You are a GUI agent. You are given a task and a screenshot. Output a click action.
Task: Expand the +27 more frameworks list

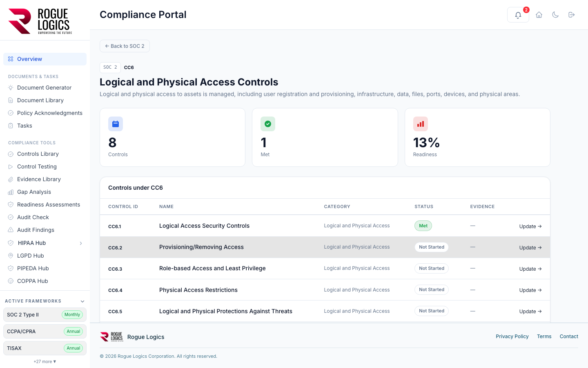pyautogui.click(x=45, y=361)
